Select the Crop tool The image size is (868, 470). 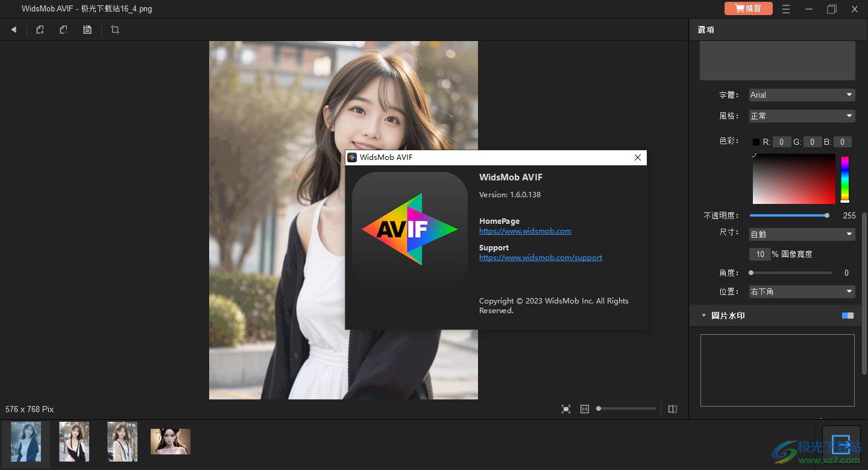(x=115, y=30)
